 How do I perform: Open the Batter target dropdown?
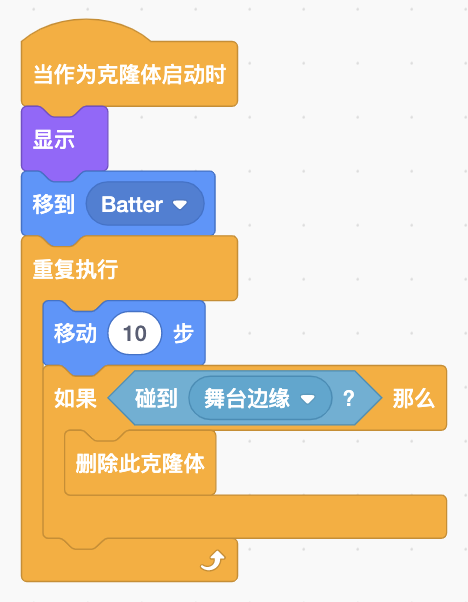(x=145, y=204)
